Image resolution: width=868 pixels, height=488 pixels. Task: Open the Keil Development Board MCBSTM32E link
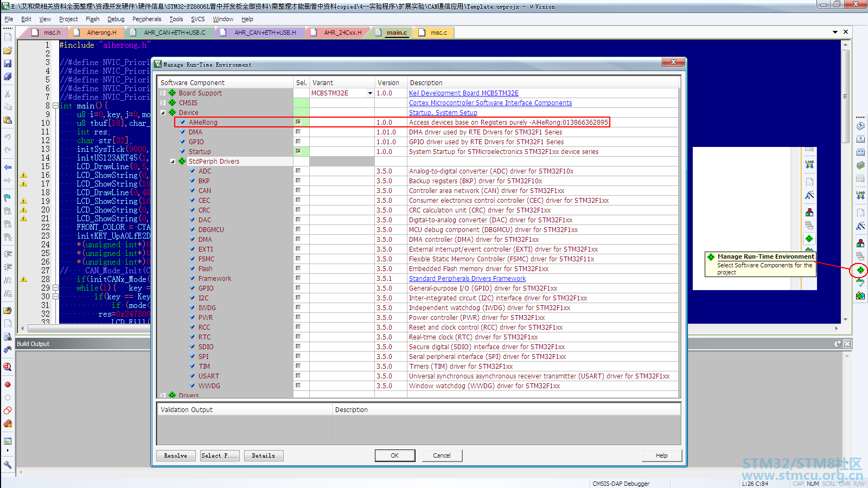pos(464,93)
